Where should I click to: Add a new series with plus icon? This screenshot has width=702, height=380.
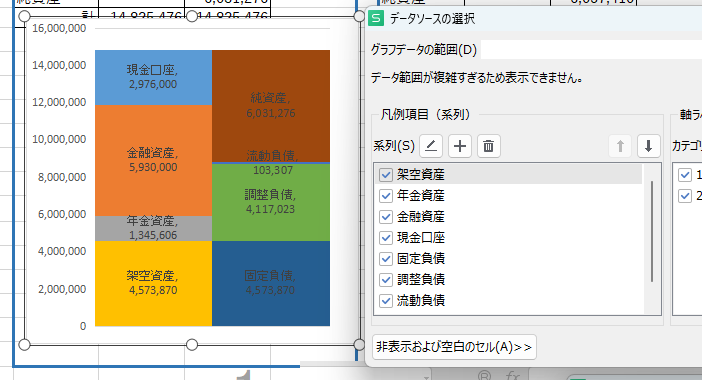460,146
